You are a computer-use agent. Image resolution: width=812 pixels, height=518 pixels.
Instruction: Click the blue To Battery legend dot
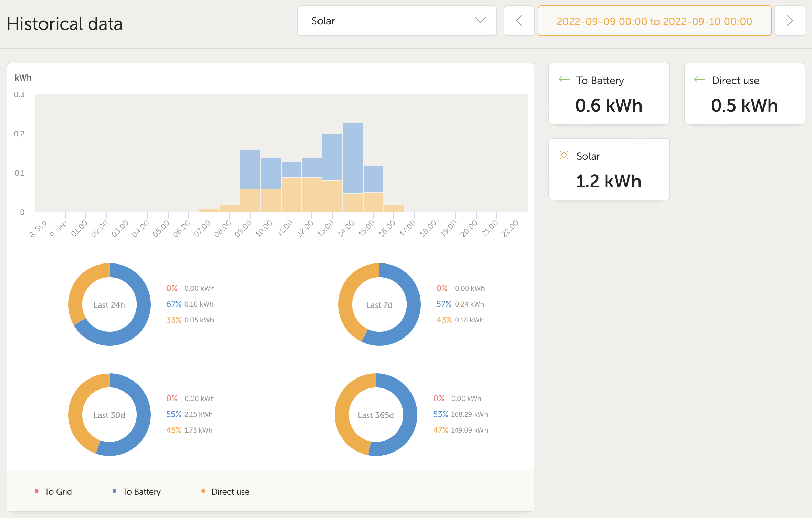[x=114, y=491]
